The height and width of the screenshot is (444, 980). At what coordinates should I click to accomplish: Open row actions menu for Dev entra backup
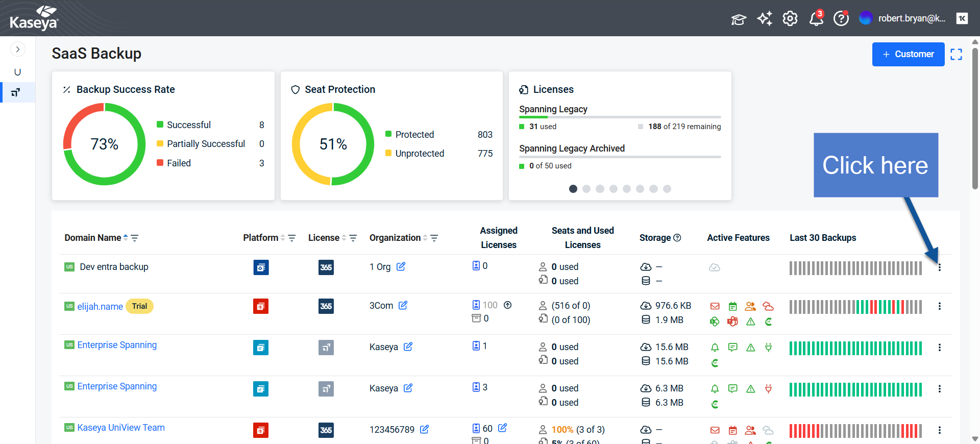tap(939, 267)
